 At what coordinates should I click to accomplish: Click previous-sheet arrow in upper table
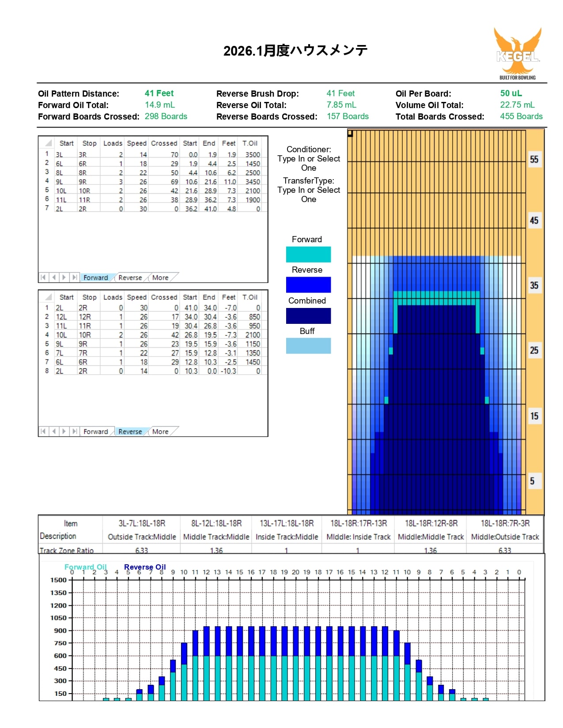[54, 278]
